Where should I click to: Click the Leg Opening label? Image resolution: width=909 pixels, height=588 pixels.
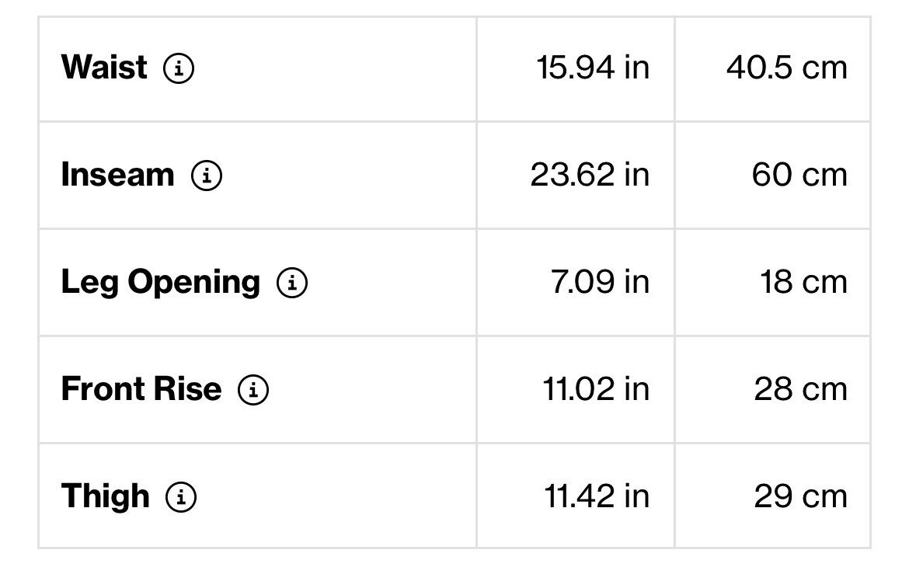tap(161, 283)
